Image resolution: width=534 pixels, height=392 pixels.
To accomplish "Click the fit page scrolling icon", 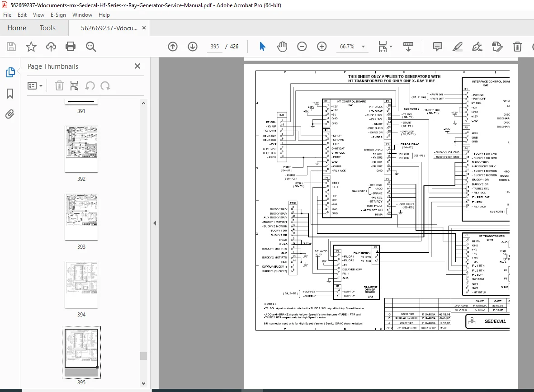I will point(383,47).
